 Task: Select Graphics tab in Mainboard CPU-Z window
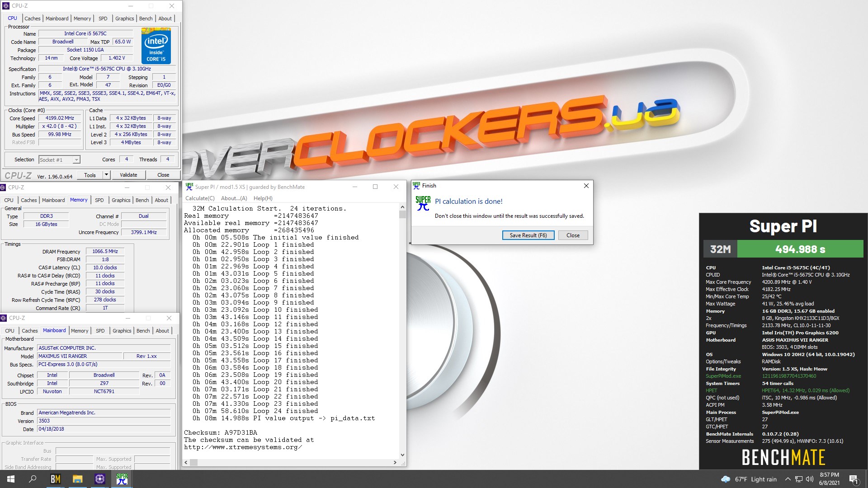122,331
